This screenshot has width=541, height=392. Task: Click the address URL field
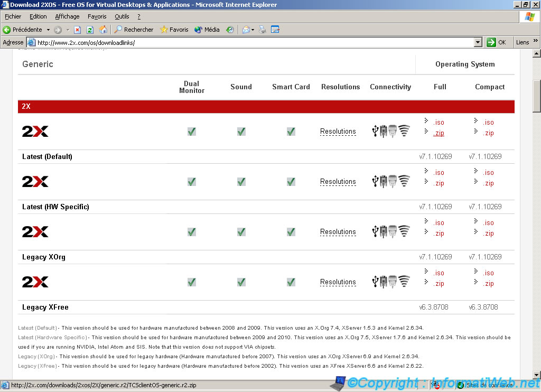[255, 42]
